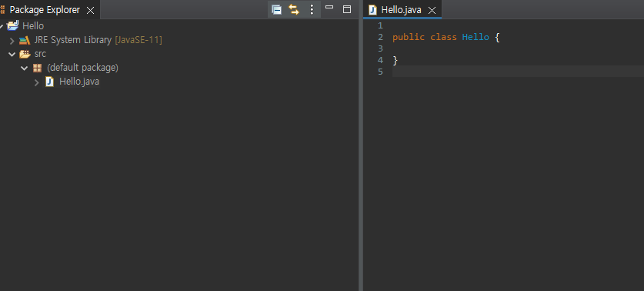Select the Hello project node
The image size is (644, 291).
tap(33, 26)
